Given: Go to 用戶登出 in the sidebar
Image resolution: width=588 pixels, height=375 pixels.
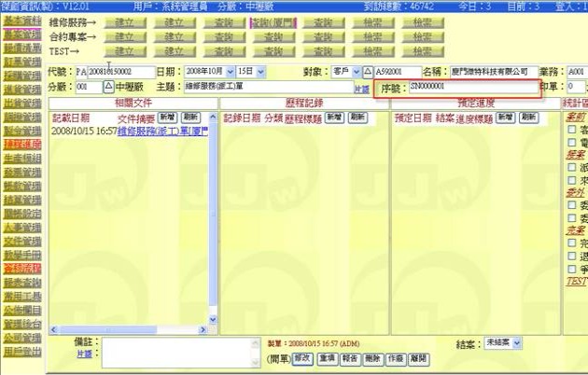Looking at the screenshot, I should 21,353.
